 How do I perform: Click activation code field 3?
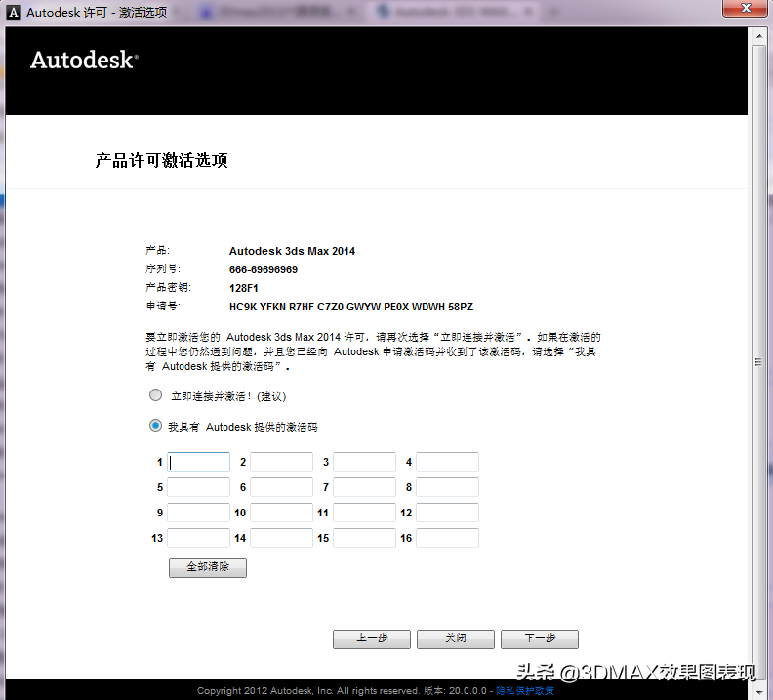click(x=364, y=462)
